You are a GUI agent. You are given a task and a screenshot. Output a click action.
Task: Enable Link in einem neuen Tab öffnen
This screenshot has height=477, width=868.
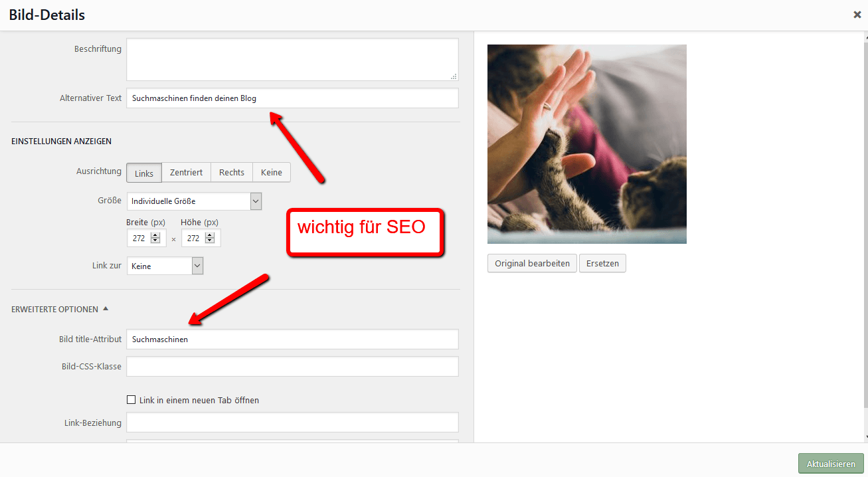coord(131,400)
